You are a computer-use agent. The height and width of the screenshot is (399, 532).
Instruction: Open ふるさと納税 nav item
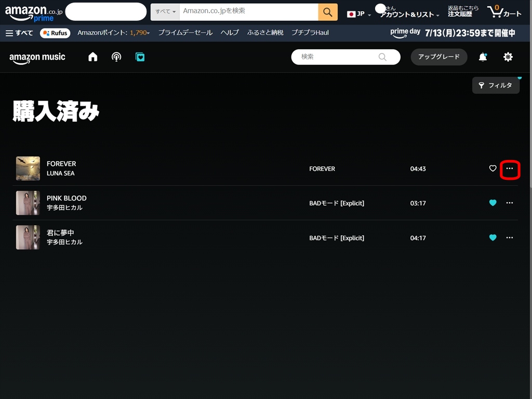click(x=265, y=33)
